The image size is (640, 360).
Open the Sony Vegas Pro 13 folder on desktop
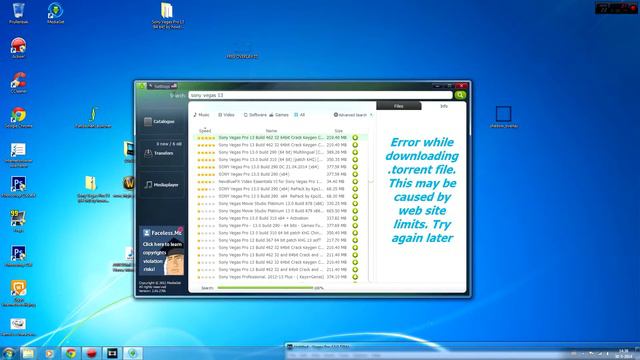click(167, 16)
